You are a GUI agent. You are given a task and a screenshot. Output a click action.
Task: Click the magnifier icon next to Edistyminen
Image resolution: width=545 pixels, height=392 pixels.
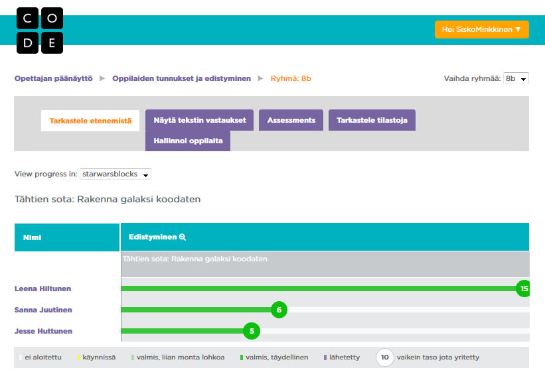(x=183, y=237)
